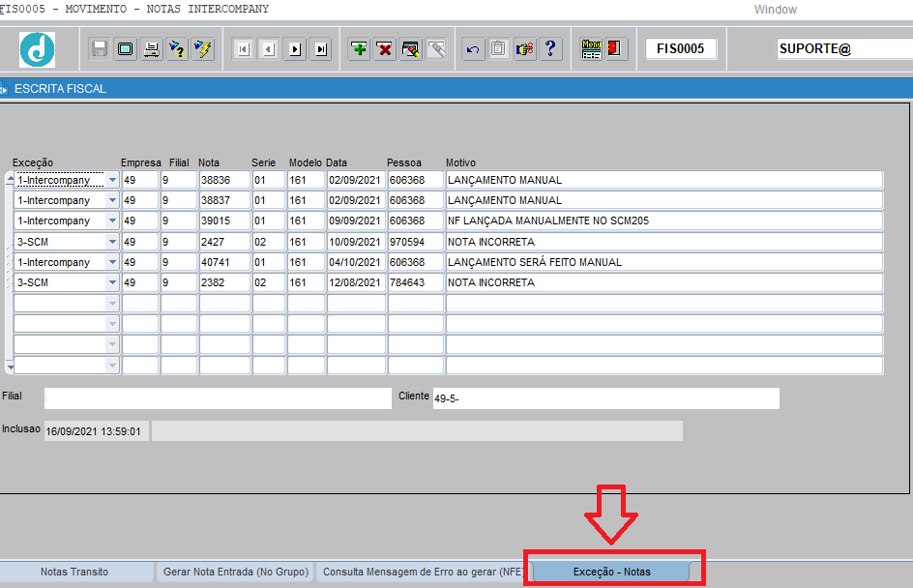The image size is (913, 588).
Task: Switch to Consulta Mensagem de Erro tab
Action: tap(422, 572)
